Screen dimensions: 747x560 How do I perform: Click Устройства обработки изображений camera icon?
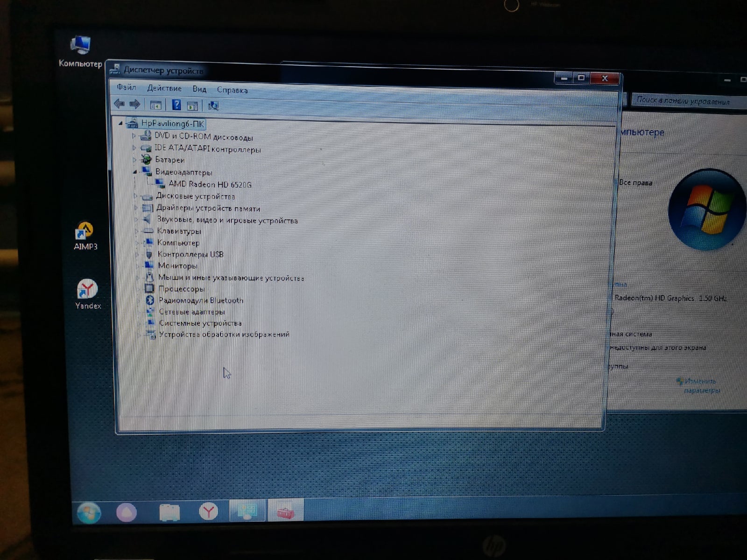pos(151,334)
